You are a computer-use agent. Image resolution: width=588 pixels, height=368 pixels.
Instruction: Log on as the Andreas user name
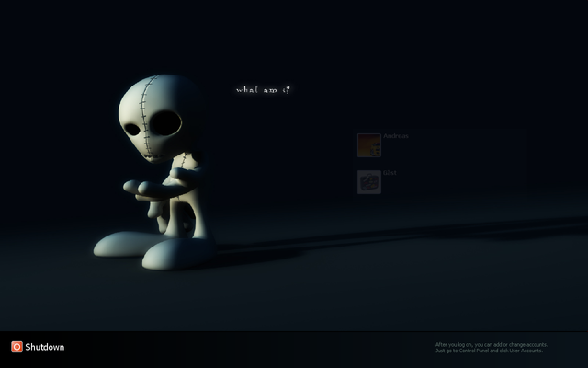coord(396,136)
